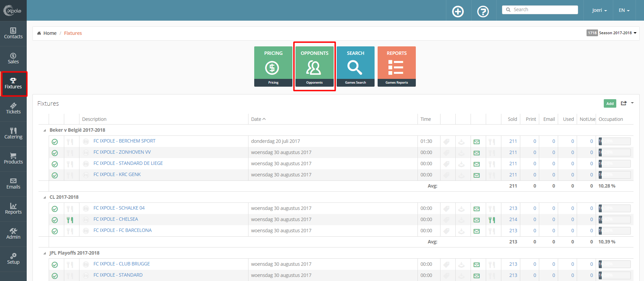The width and height of the screenshot is (644, 281).
Task: Click email envelope icon for KRC GENK row
Action: point(477,175)
